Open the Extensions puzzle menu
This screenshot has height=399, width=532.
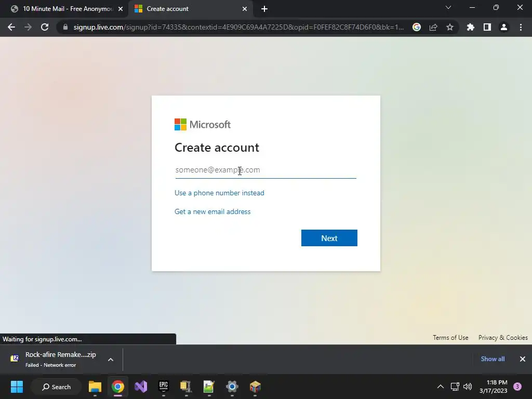pos(471,27)
